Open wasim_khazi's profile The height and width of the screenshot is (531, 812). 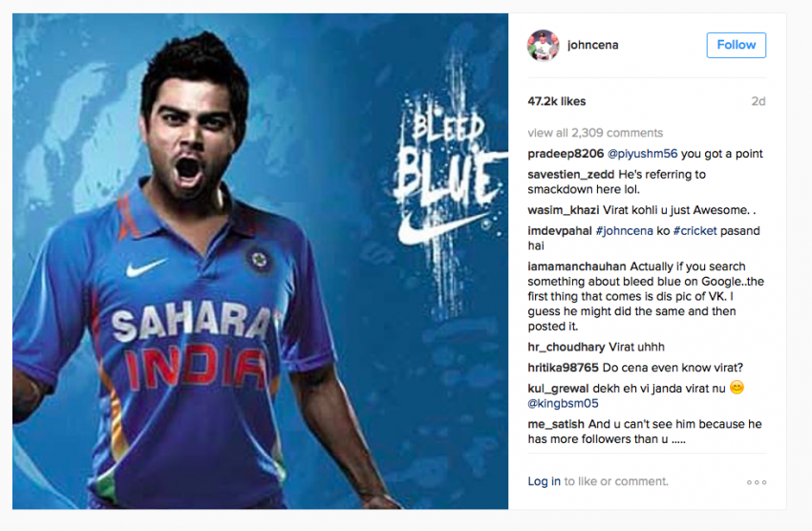[x=564, y=210]
